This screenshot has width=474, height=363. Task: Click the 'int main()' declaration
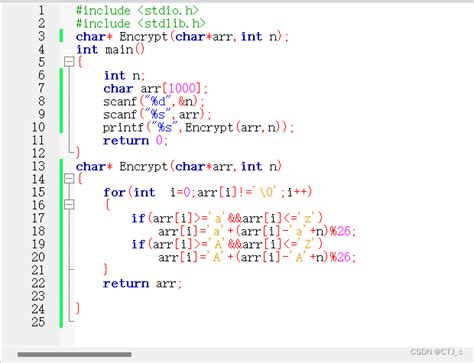[x=111, y=50]
